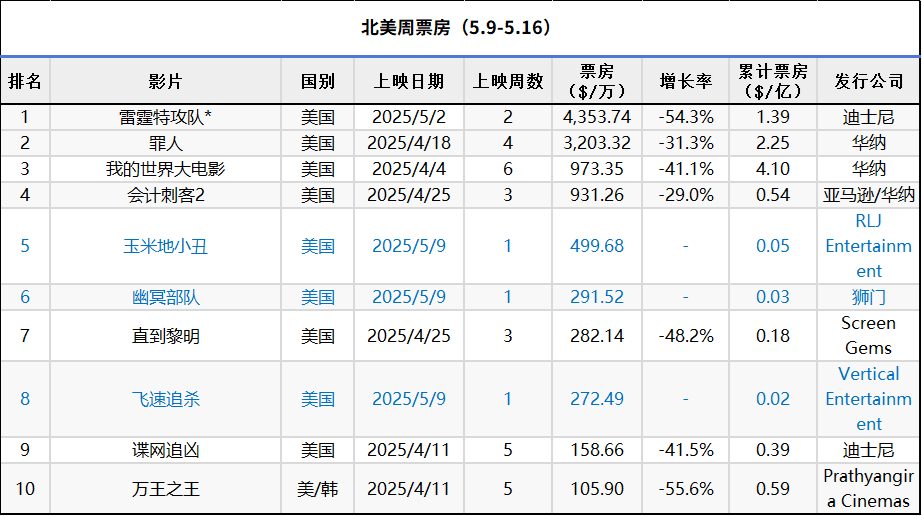922x516 pixels.
Task: Select the 美/韩 country cell
Action: tap(318, 489)
